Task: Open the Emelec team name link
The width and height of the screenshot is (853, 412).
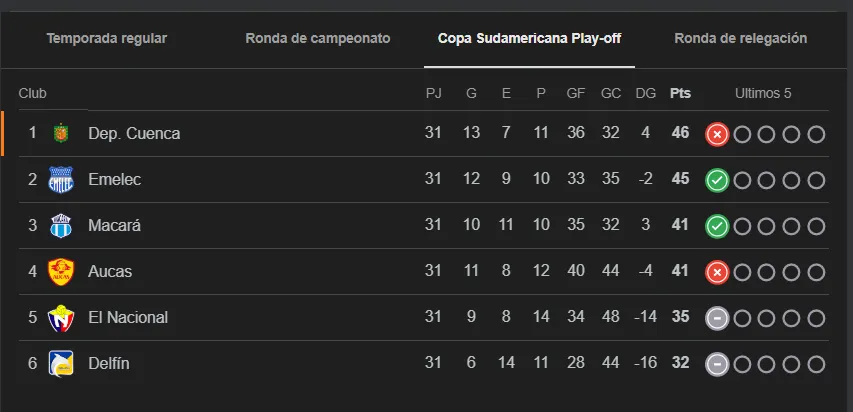Action: pyautogui.click(x=114, y=179)
